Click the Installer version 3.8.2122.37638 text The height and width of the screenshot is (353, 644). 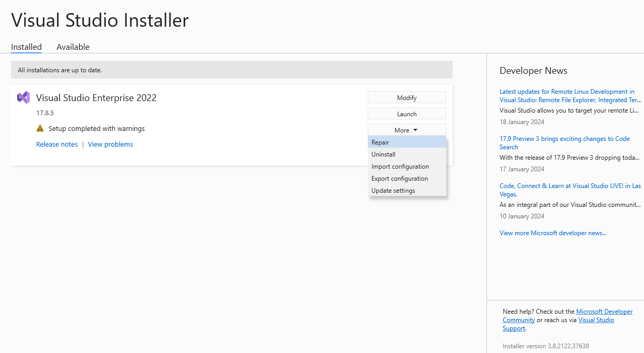546,346
